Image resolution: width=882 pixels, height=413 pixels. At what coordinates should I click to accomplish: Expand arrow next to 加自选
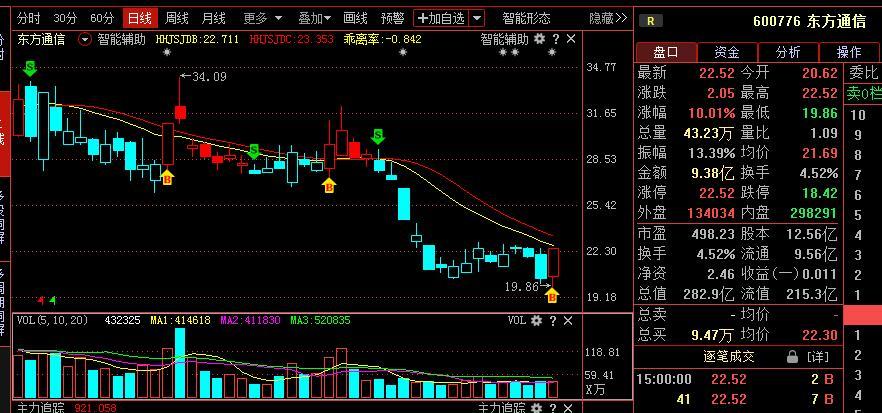476,19
